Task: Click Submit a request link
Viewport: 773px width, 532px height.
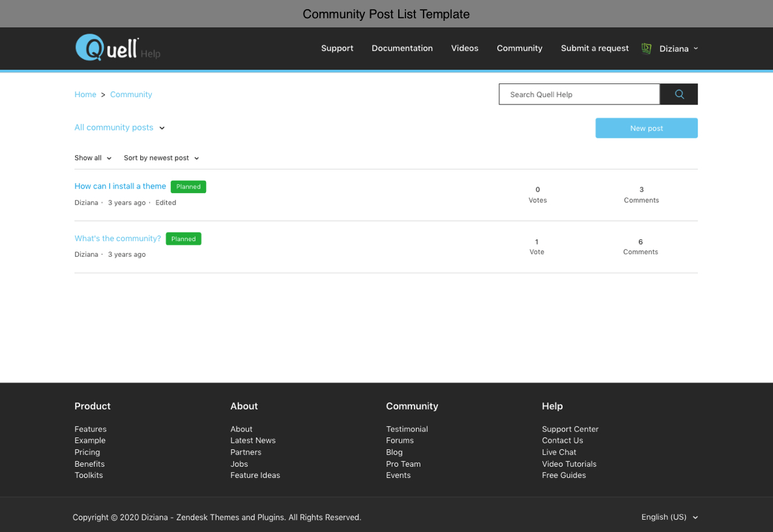Action: click(594, 48)
